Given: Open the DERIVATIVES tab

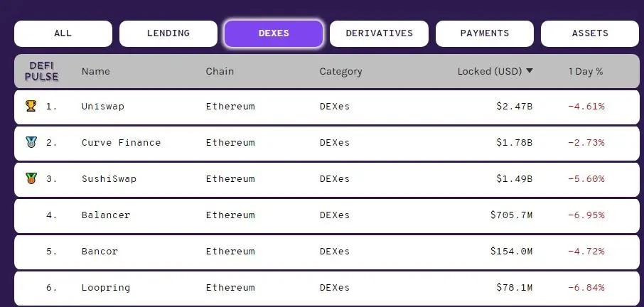Looking at the screenshot, I should (x=379, y=33).
